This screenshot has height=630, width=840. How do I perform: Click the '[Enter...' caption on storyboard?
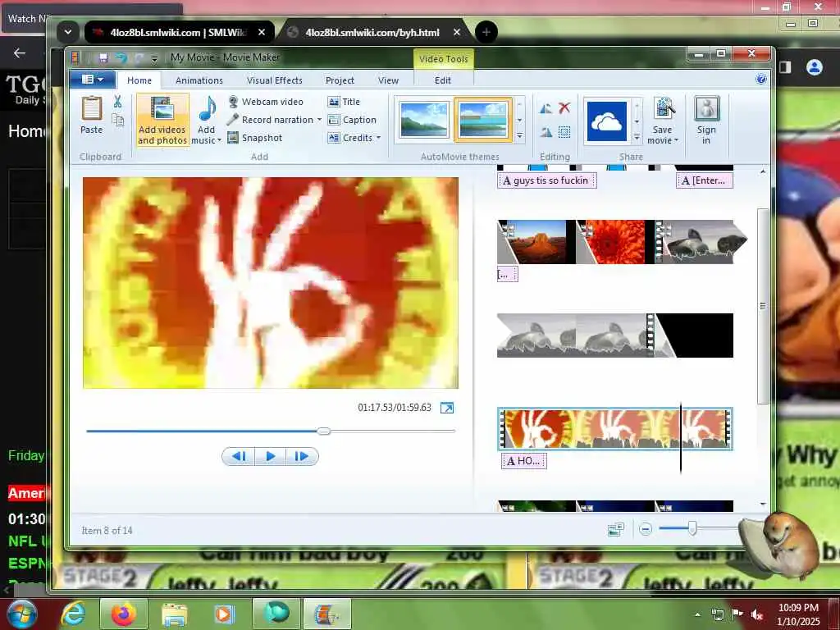(x=704, y=180)
